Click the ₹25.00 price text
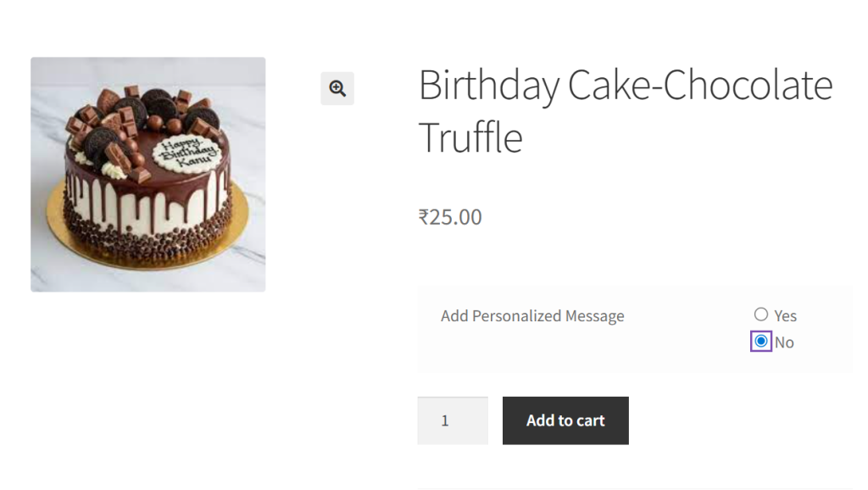Image resolution: width=868 pixels, height=490 pixels. [x=450, y=217]
